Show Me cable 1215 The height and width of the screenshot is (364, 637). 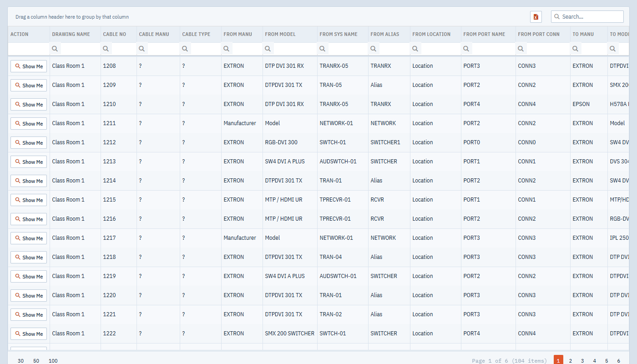point(29,200)
